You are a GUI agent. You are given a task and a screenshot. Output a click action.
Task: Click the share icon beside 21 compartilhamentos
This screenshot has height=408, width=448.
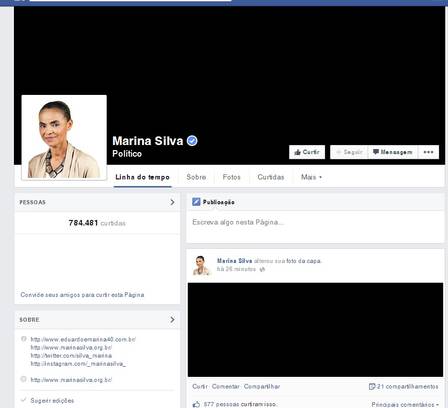click(372, 387)
